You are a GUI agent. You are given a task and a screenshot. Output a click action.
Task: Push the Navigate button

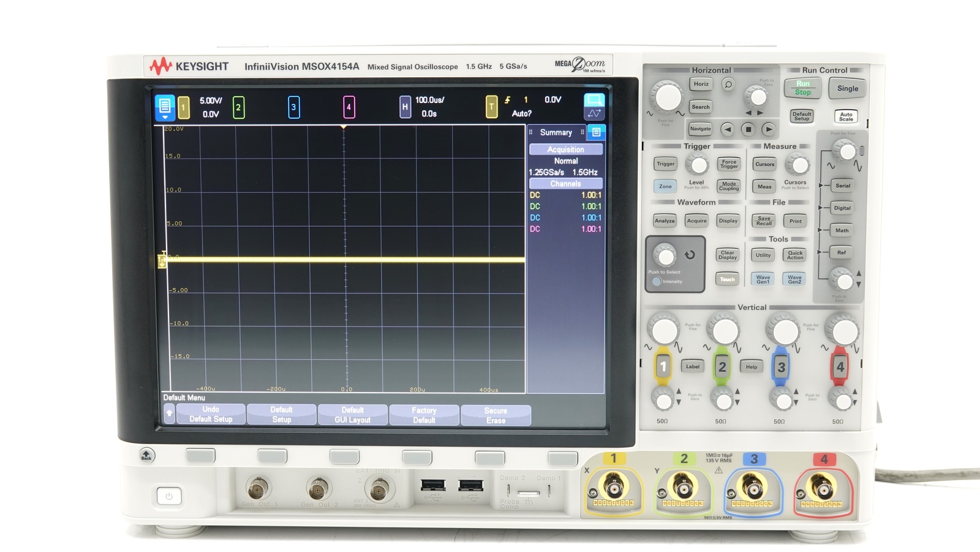[x=701, y=129]
